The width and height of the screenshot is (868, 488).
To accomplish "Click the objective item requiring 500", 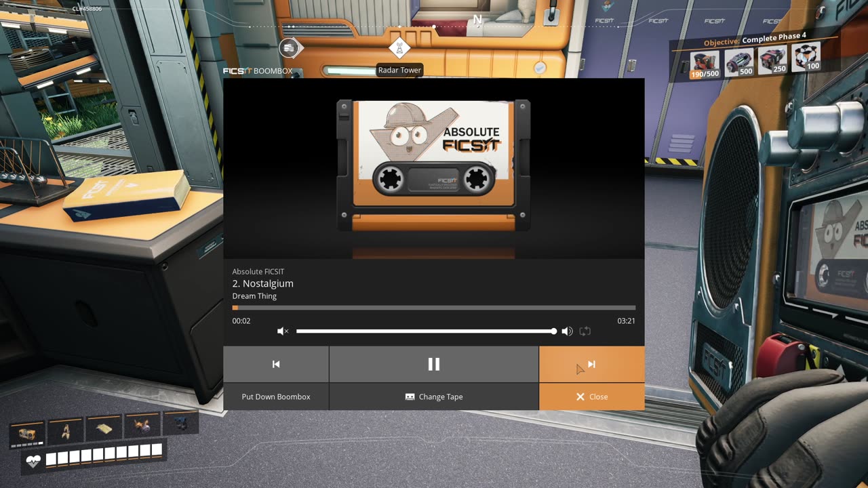I will tap(738, 61).
